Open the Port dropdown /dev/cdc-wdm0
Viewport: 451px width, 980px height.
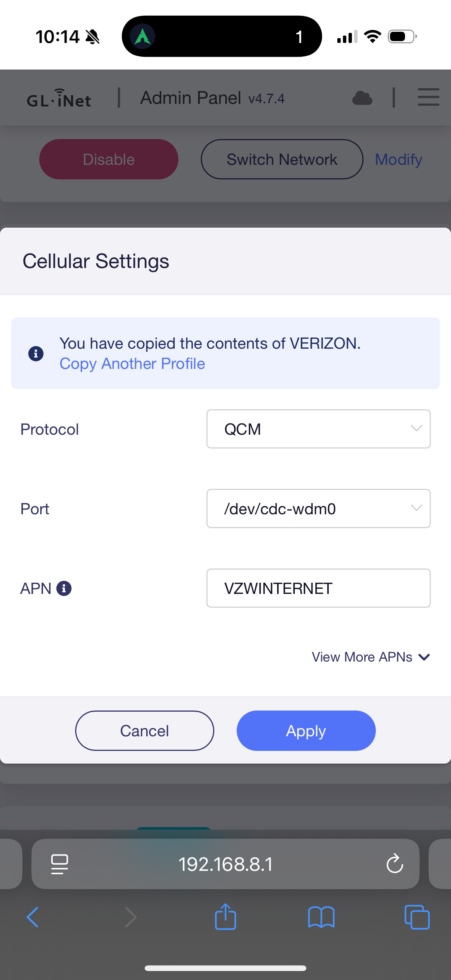click(x=318, y=508)
